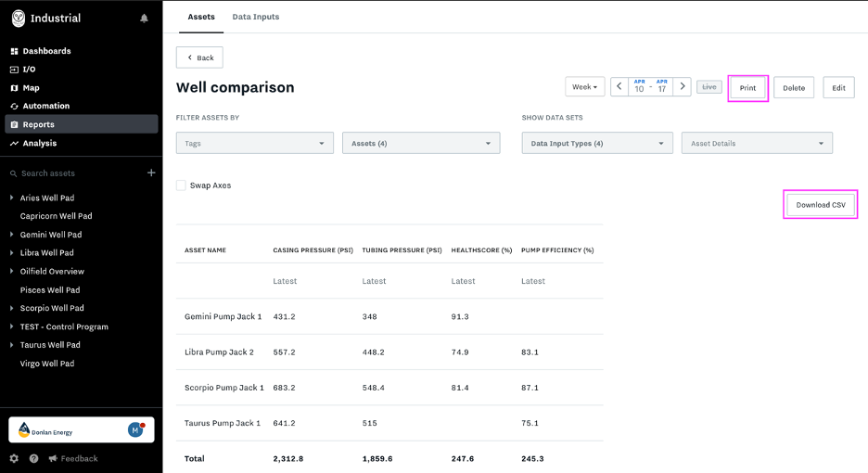Click the 2,312.8 total value
This screenshot has height=473, width=868.
(287, 458)
